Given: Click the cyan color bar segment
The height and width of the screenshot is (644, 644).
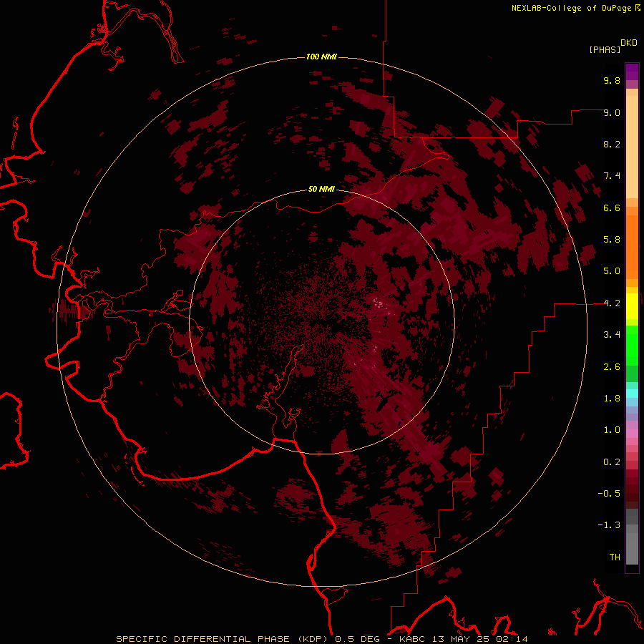Looking at the screenshot, I should [x=632, y=394].
